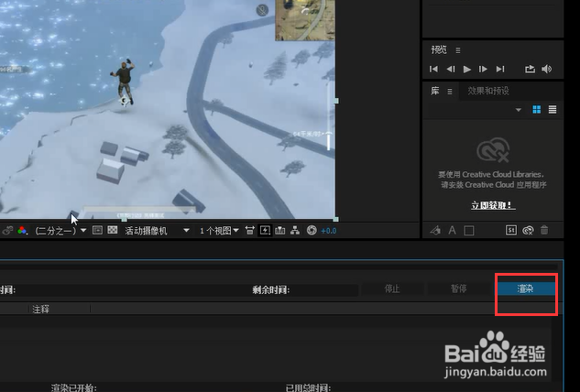Click the right-middle composition bounding handle
Screen dimensions: 580x392
[x=336, y=101]
